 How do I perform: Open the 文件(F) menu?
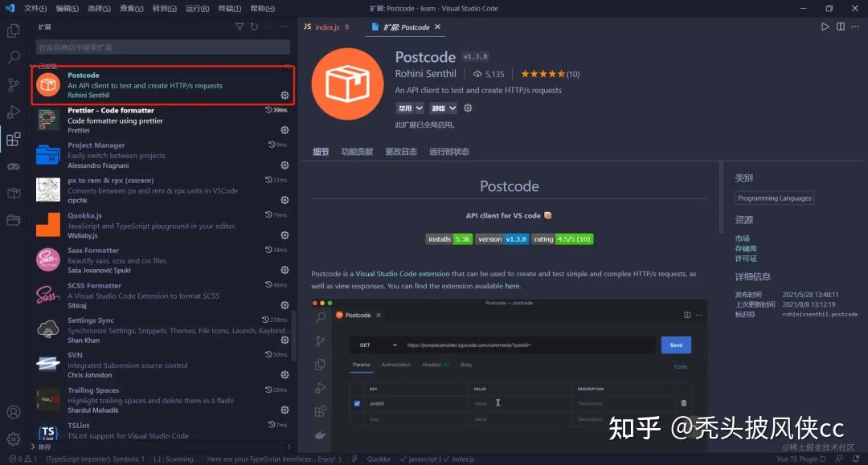pos(35,8)
